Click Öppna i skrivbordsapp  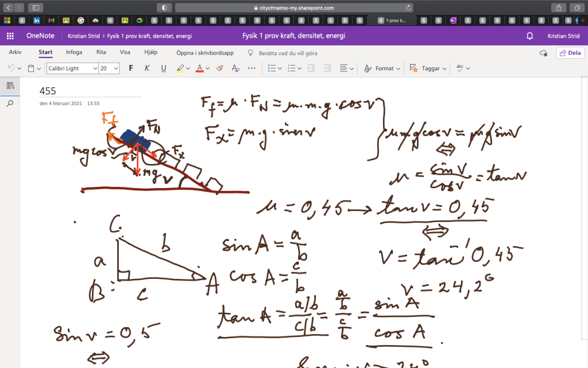[204, 52]
